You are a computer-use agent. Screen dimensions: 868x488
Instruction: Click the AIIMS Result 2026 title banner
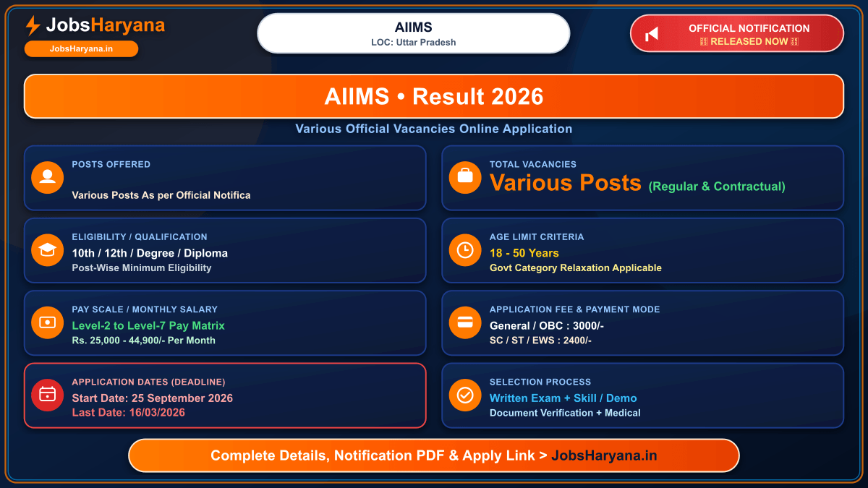click(x=434, y=96)
